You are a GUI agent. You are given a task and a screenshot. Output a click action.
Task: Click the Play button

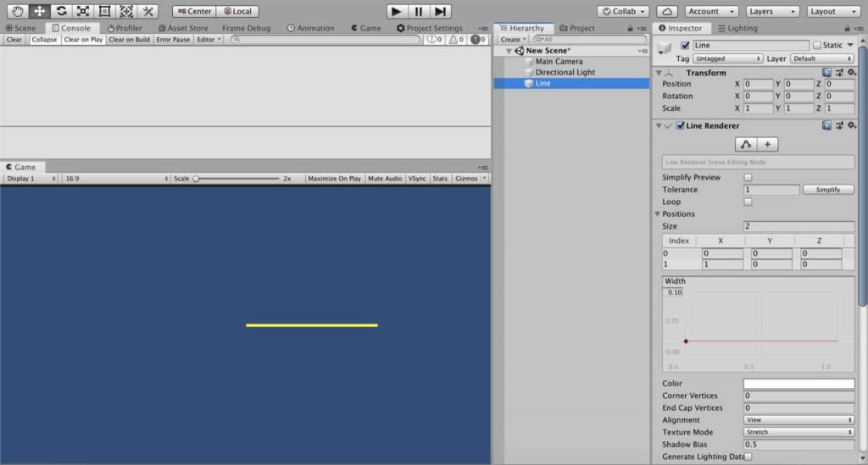coord(397,11)
